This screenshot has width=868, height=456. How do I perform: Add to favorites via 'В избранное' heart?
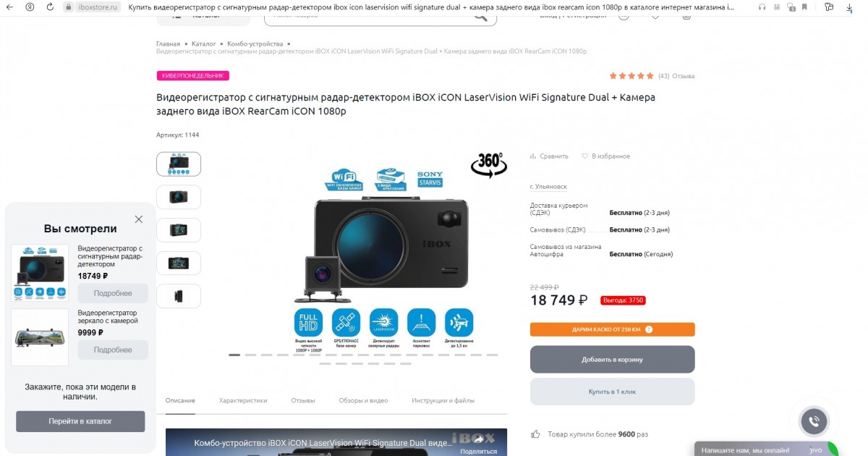(x=585, y=156)
